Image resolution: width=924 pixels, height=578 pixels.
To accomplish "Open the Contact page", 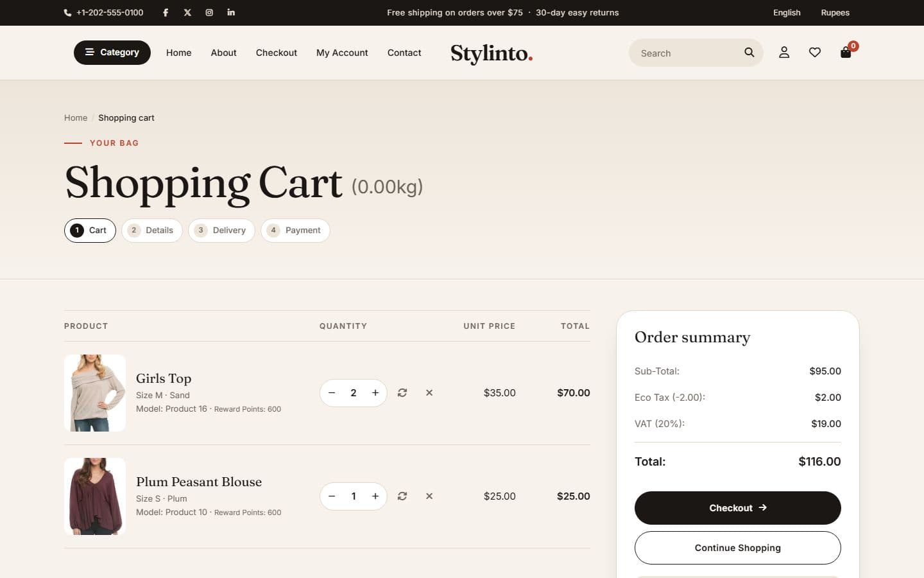I will 404,53.
